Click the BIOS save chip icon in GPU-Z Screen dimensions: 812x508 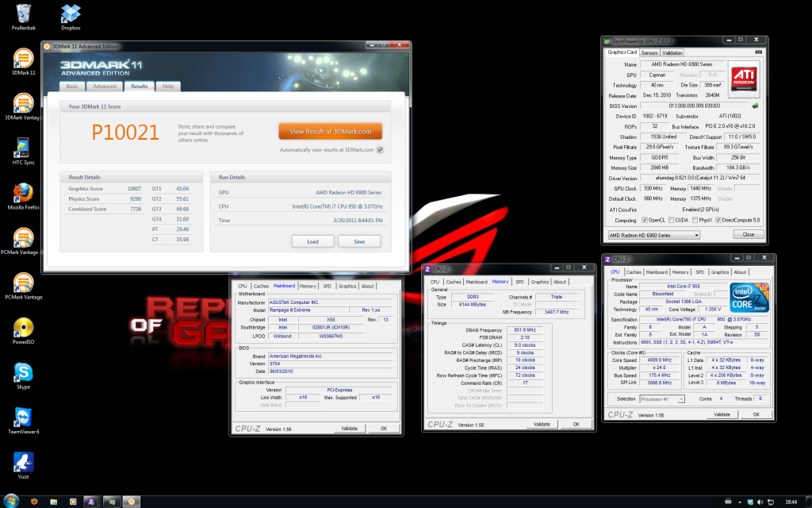[x=755, y=106]
